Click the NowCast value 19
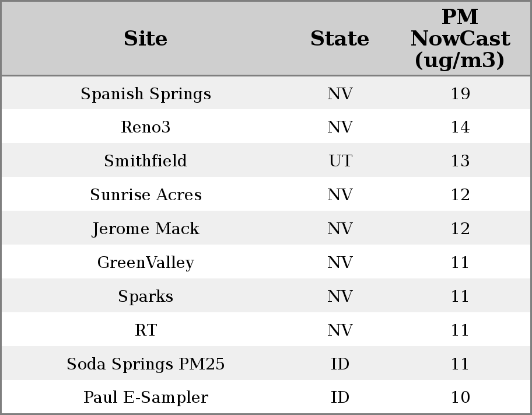 pyautogui.click(x=460, y=94)
